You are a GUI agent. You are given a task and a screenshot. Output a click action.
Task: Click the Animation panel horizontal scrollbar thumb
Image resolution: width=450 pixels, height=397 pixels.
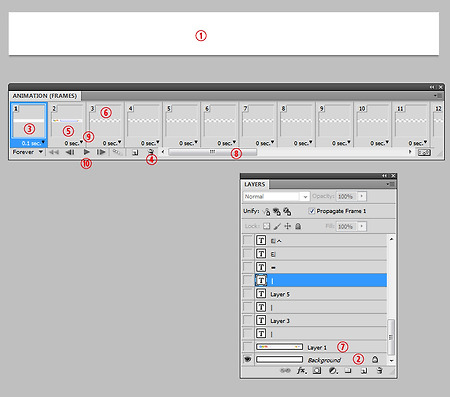pos(212,152)
